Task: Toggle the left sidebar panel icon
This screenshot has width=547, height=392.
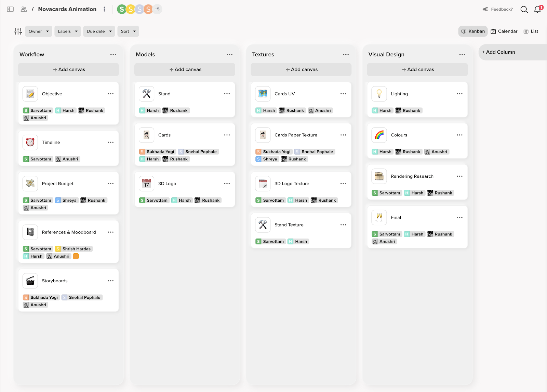Action: click(x=10, y=9)
